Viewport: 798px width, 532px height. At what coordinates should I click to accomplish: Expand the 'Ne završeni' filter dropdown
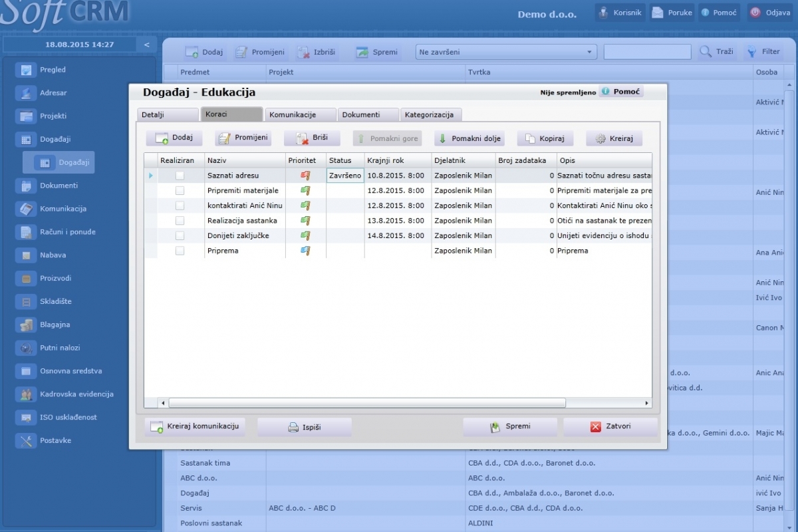point(590,52)
